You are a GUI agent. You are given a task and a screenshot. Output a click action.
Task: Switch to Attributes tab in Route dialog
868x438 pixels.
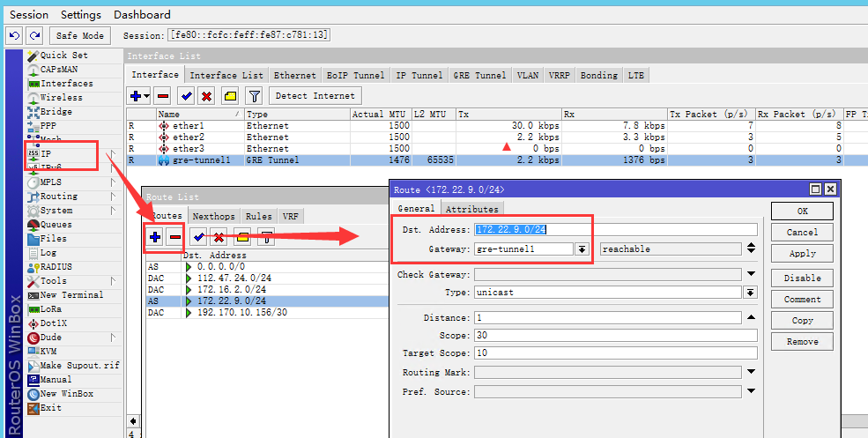pyautogui.click(x=471, y=209)
